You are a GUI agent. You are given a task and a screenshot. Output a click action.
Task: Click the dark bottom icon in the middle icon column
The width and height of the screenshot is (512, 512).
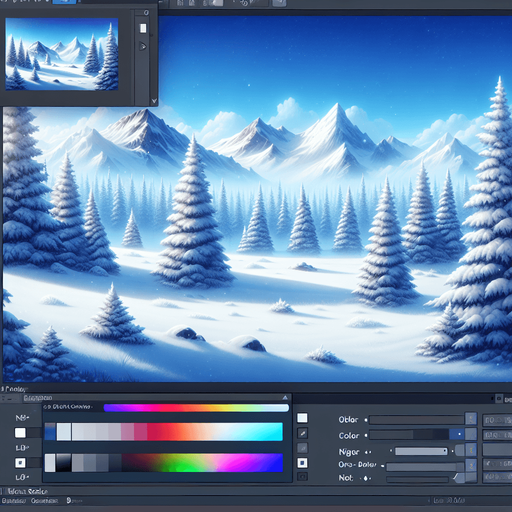[x=302, y=477]
